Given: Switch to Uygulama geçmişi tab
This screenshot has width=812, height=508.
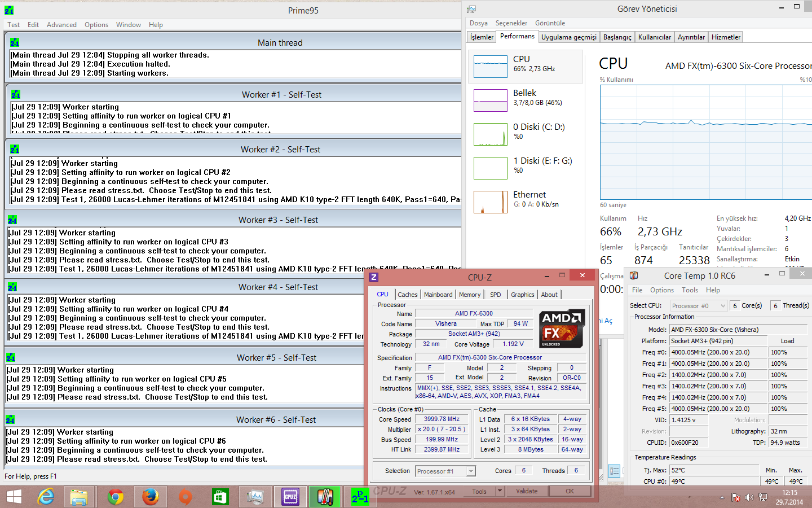Looking at the screenshot, I should tap(569, 37).
